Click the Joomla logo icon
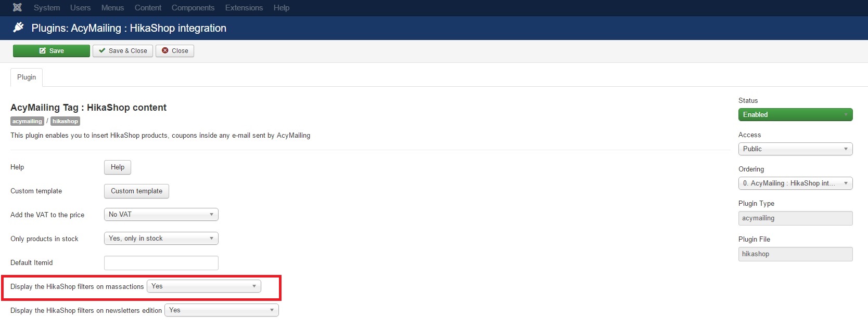This screenshot has height=330, width=868. (x=17, y=7)
